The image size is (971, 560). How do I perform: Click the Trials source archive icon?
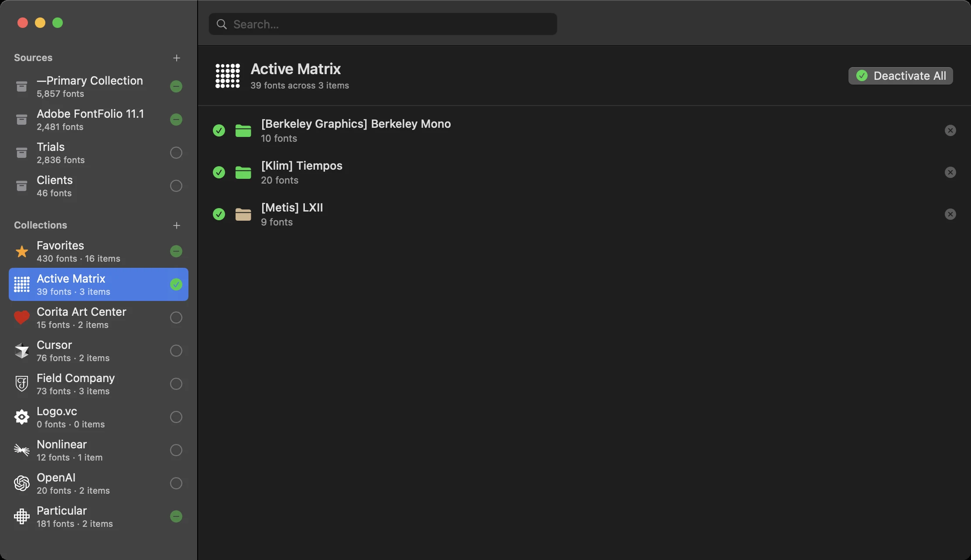tap(21, 153)
